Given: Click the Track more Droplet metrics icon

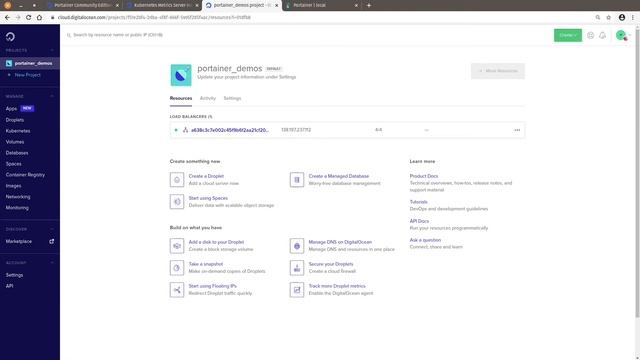Looking at the screenshot, I should (297, 290).
